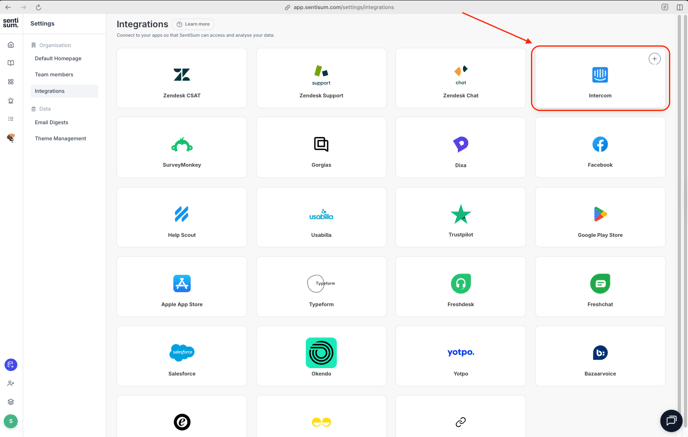Open the Zendesk CSAT integration
Image resolution: width=688 pixels, height=437 pixels.
click(182, 78)
